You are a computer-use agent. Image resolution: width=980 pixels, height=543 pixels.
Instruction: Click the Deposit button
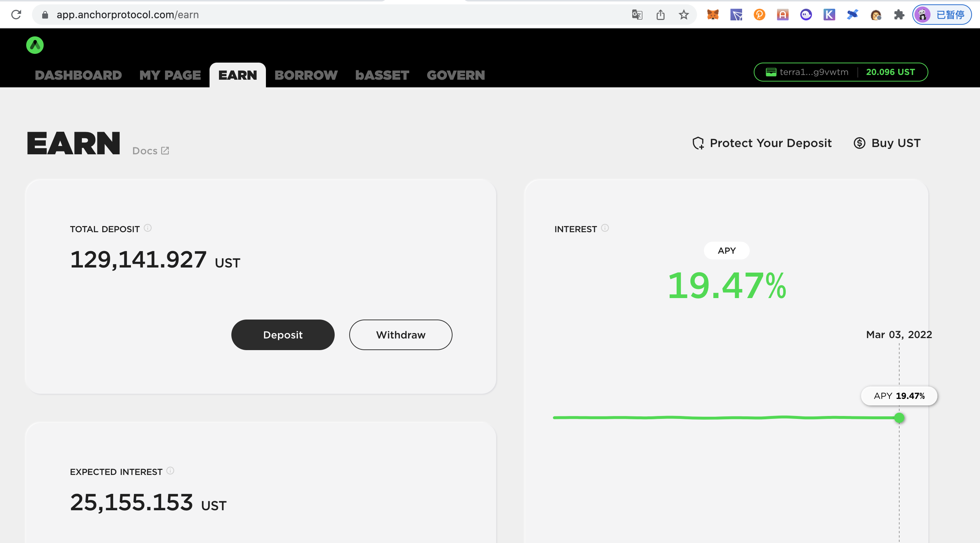tap(283, 335)
